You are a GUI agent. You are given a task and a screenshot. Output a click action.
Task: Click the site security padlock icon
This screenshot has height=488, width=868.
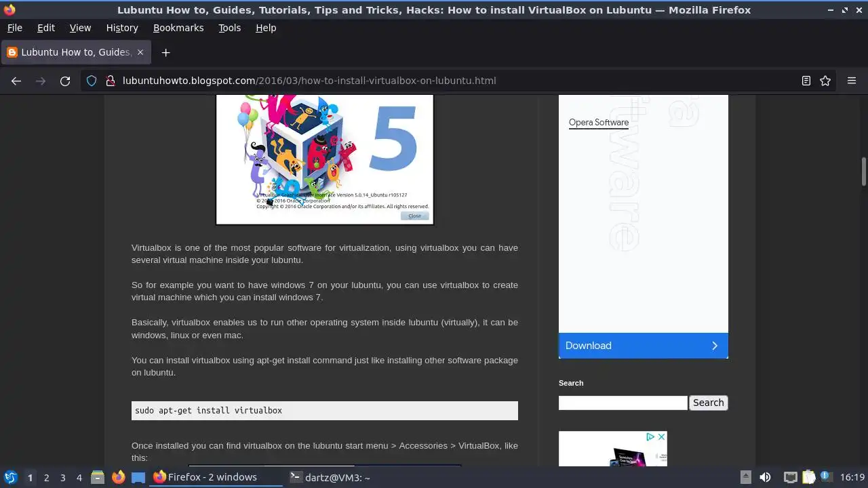(111, 81)
